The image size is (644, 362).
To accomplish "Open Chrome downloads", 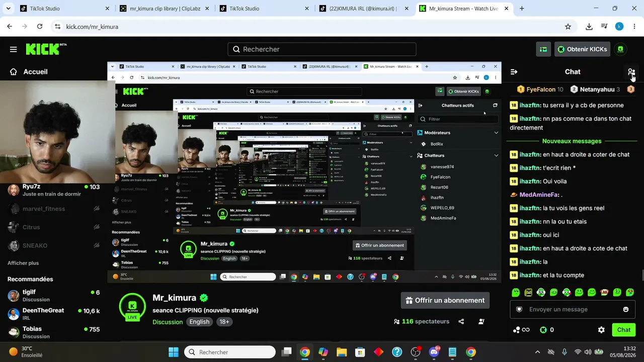I will pyautogui.click(x=589, y=27).
